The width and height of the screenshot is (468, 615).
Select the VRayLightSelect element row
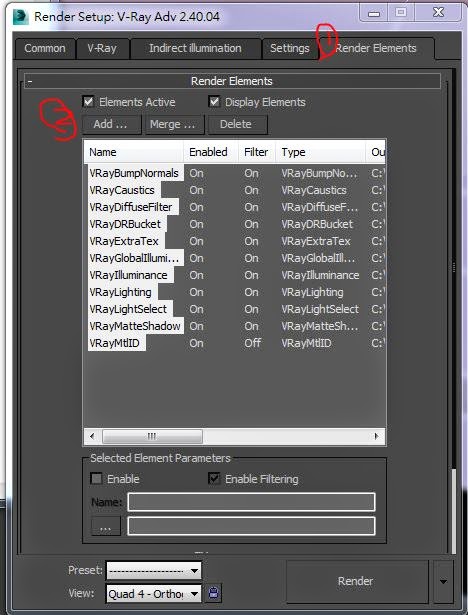coord(235,309)
